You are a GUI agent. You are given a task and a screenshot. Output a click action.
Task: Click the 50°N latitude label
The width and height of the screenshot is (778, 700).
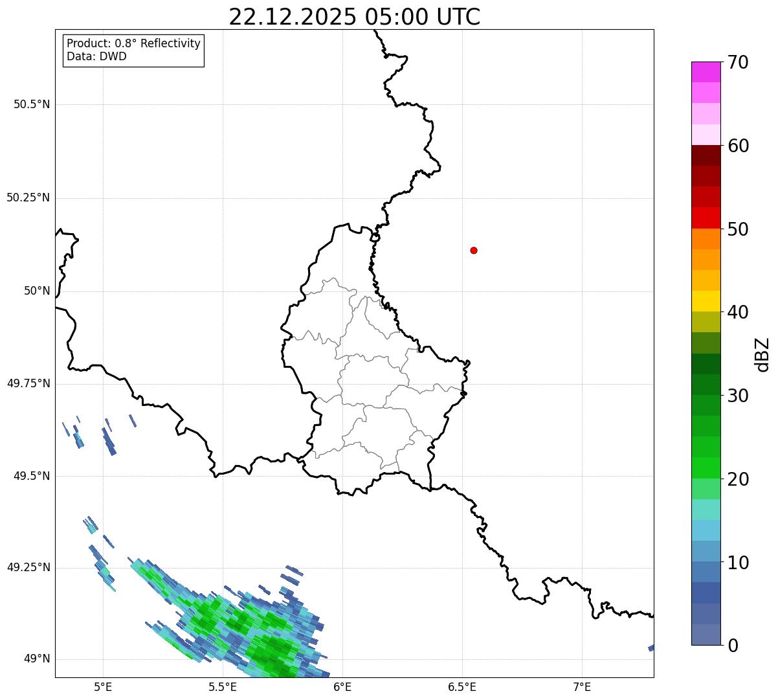[37, 291]
